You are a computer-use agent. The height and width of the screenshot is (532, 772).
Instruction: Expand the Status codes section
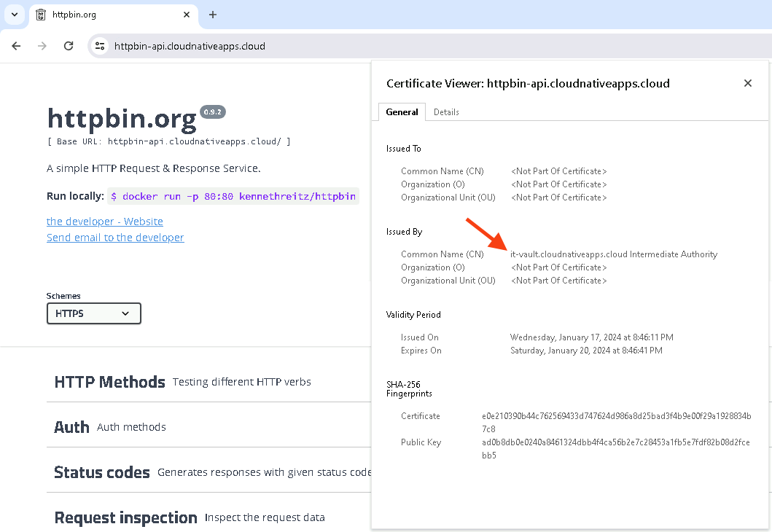point(102,472)
